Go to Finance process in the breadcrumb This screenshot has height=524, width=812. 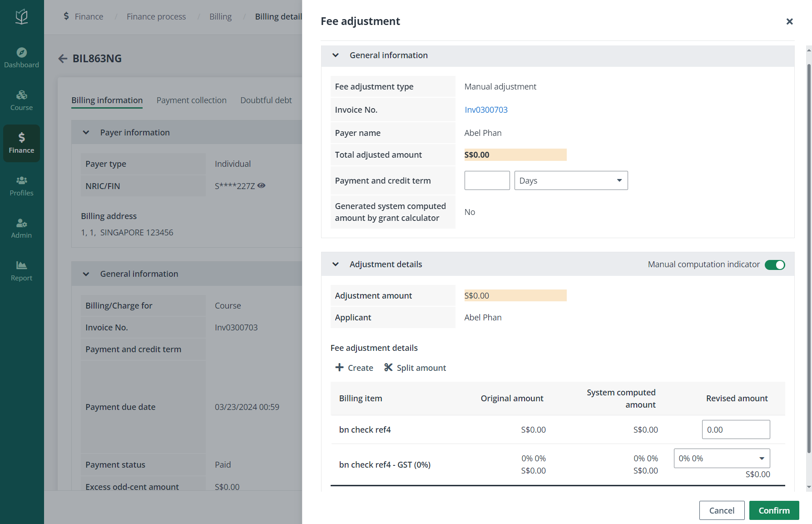(x=156, y=17)
